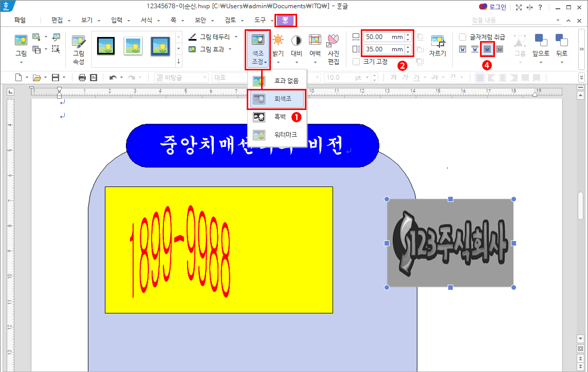Increase the width 50.00 mm stepper

pyautogui.click(x=408, y=35)
